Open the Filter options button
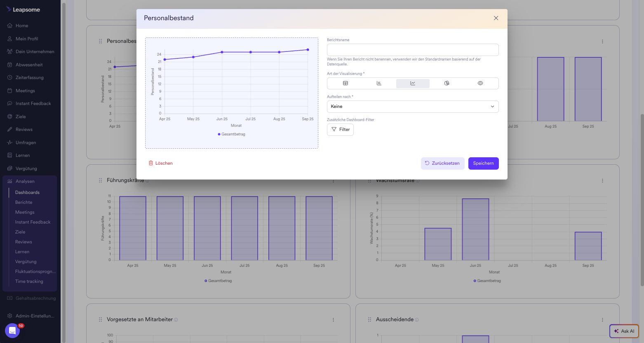This screenshot has width=644, height=343. [x=340, y=130]
